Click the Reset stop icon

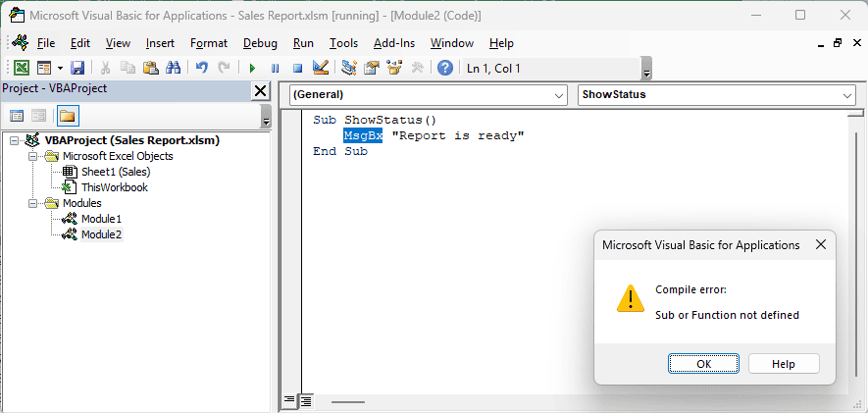(298, 68)
